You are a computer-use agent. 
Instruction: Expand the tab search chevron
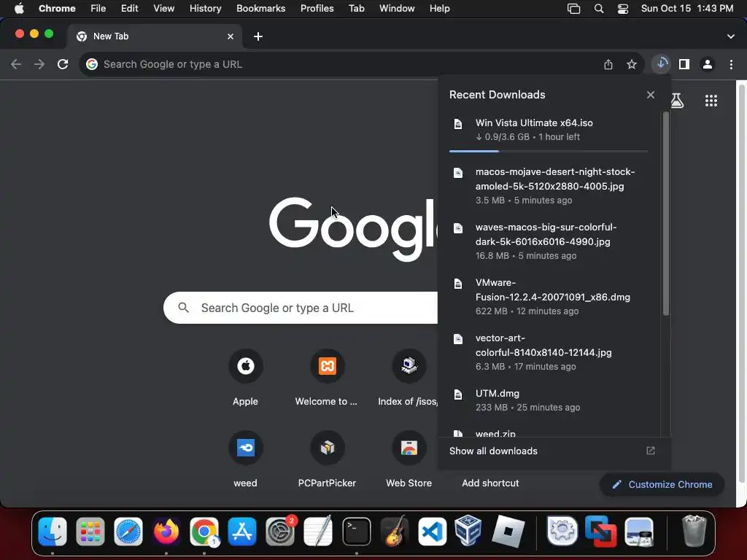coord(731,36)
